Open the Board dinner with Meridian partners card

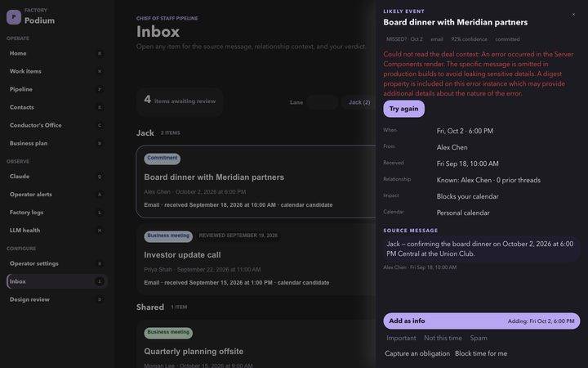pos(256,182)
